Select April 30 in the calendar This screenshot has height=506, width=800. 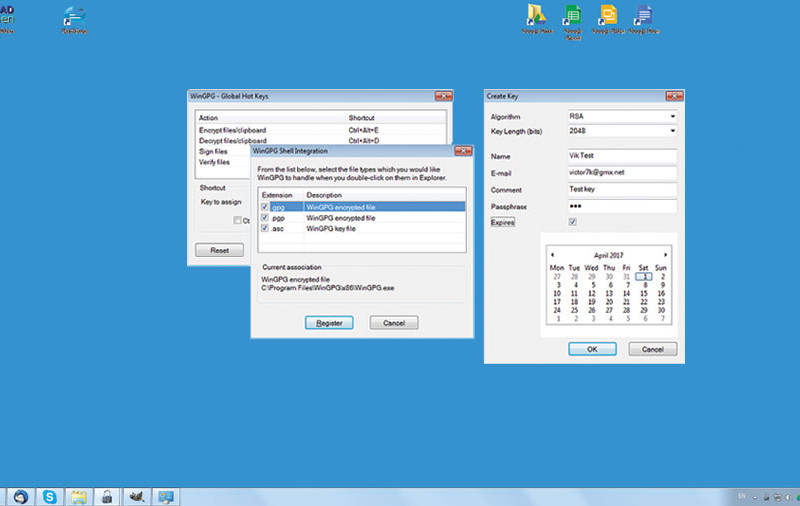point(661,310)
